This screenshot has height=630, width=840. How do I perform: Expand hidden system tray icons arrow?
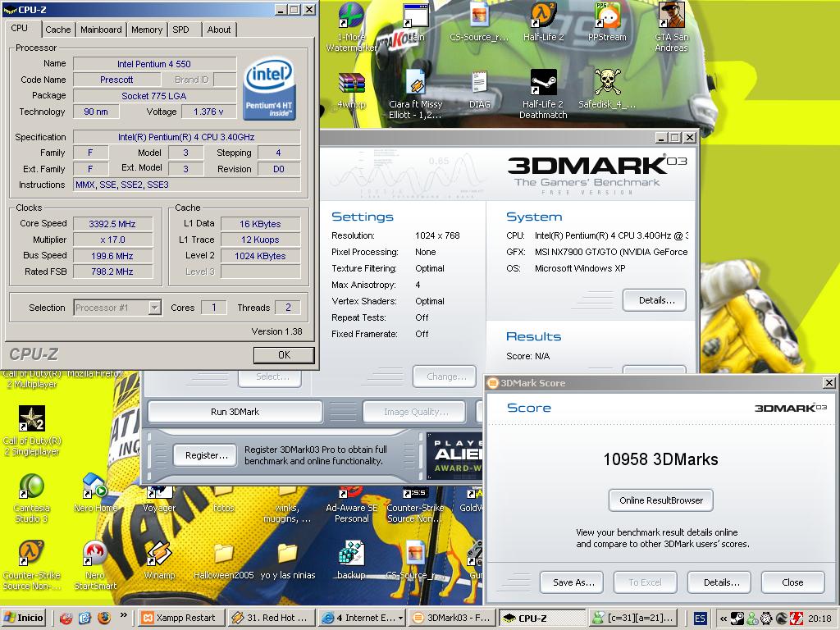coord(724,619)
